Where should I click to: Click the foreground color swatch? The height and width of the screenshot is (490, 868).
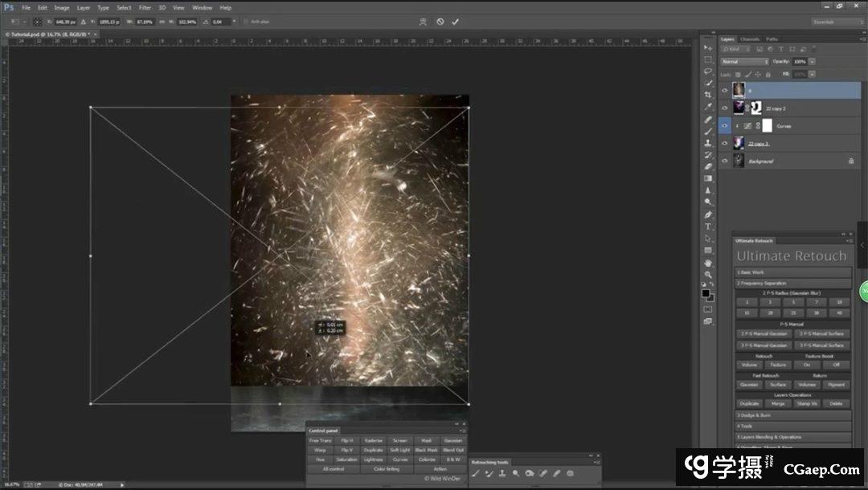706,293
